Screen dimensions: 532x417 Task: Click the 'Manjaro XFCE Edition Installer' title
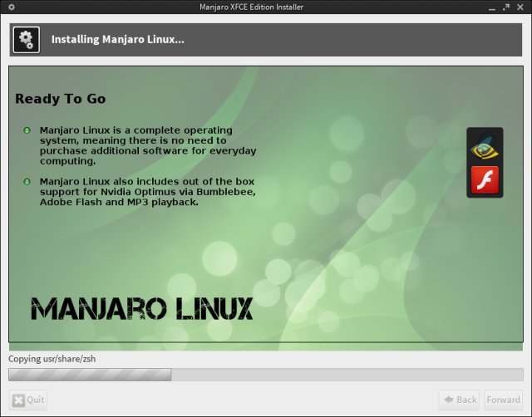(x=252, y=7)
